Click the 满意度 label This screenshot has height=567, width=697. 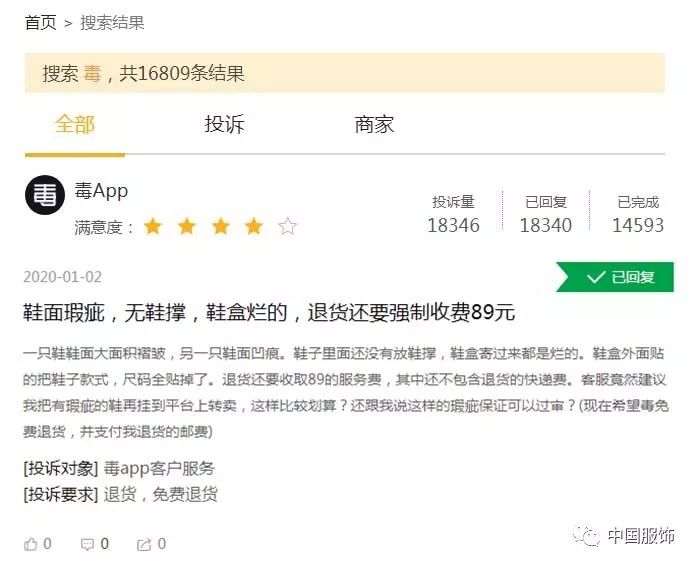104,228
